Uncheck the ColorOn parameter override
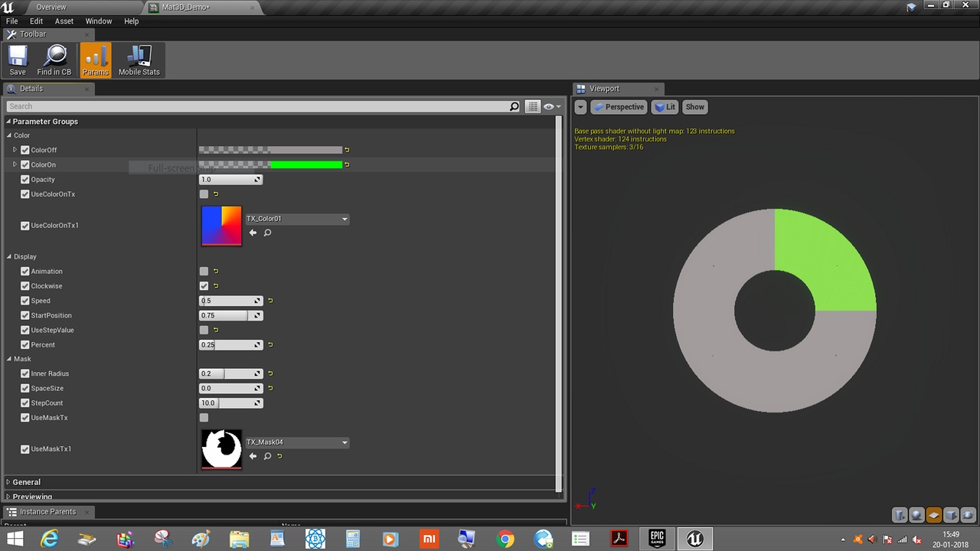The image size is (980, 551). pyautogui.click(x=24, y=165)
